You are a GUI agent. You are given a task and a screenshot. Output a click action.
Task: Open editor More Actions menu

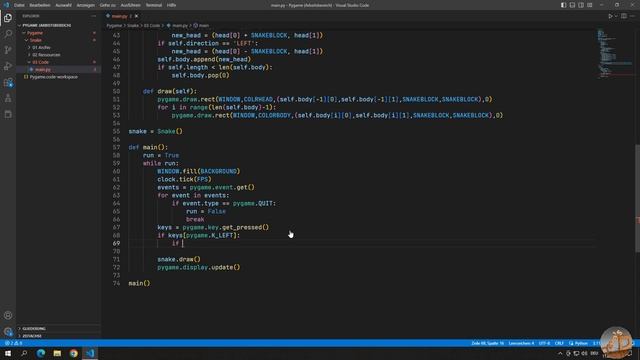pos(632,16)
